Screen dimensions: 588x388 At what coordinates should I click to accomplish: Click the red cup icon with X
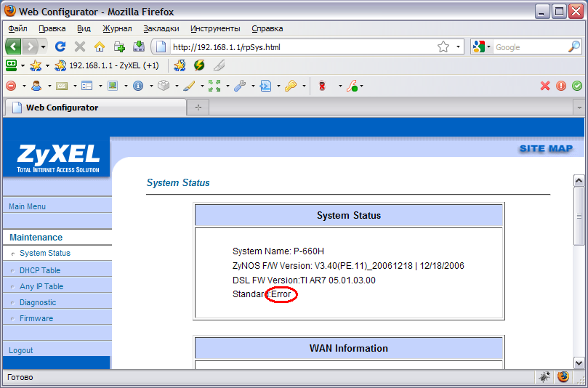point(322,86)
